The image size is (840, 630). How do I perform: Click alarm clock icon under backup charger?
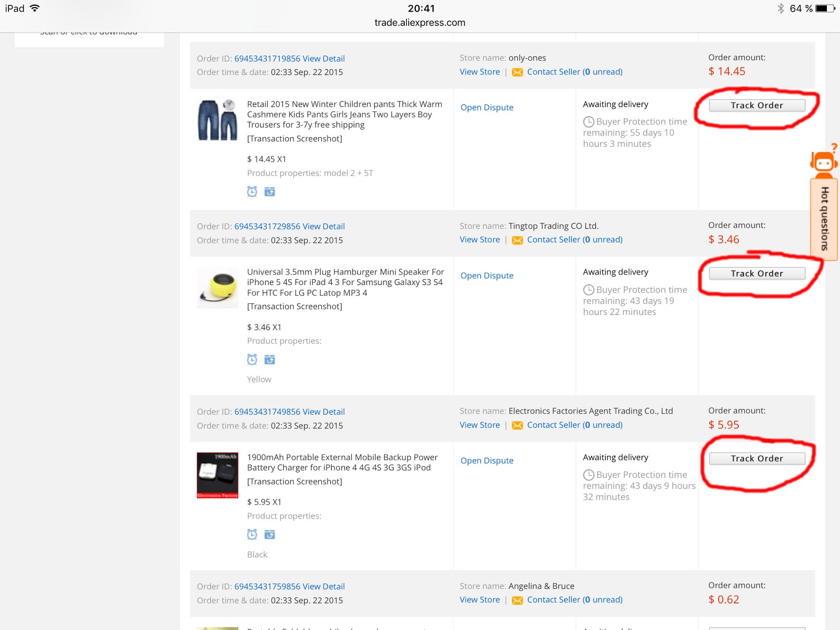(x=252, y=534)
